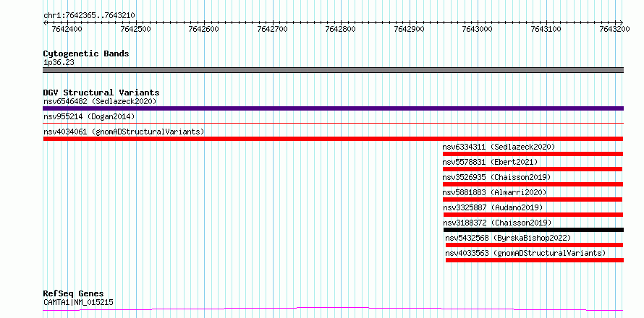Click the red nsv4033563 variant bar
This screenshot has height=318, width=644.
tap(535, 260)
